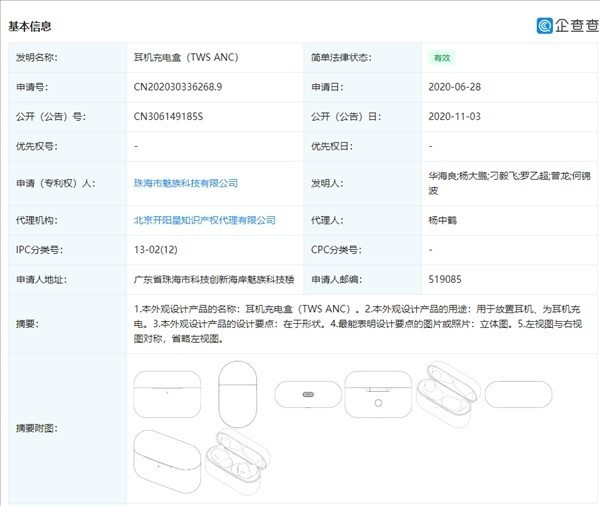This screenshot has height=506, width=600.
Task: Click the CPC分类号 field label
Action: tap(334, 250)
